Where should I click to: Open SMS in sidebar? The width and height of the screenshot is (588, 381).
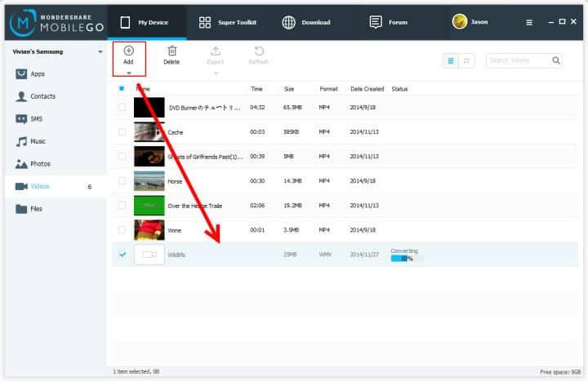[56, 119]
